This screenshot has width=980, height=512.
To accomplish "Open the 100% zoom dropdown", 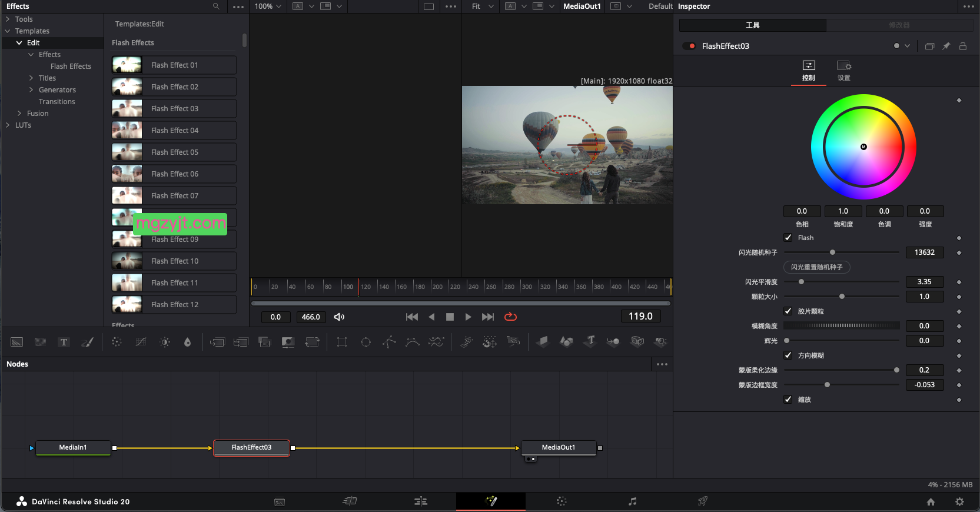I will 268,6.
